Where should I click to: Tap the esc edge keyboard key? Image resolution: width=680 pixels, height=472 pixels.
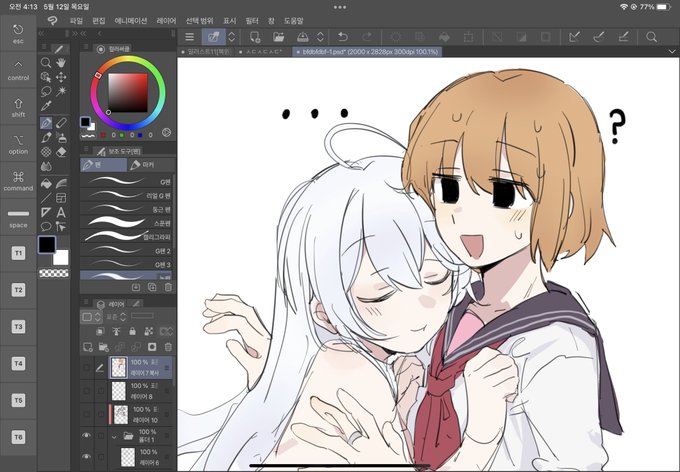[x=18, y=33]
